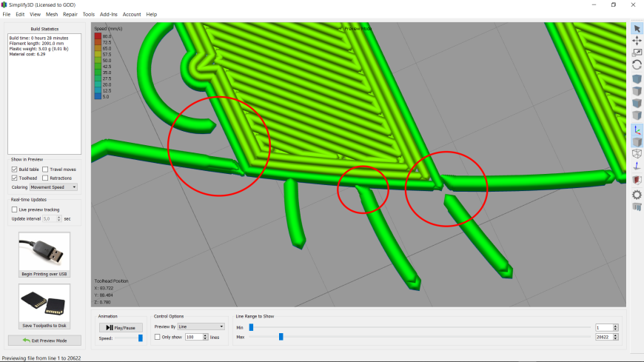644x362 pixels.
Task: Click the Only show lines count field
Action: [x=194, y=337]
